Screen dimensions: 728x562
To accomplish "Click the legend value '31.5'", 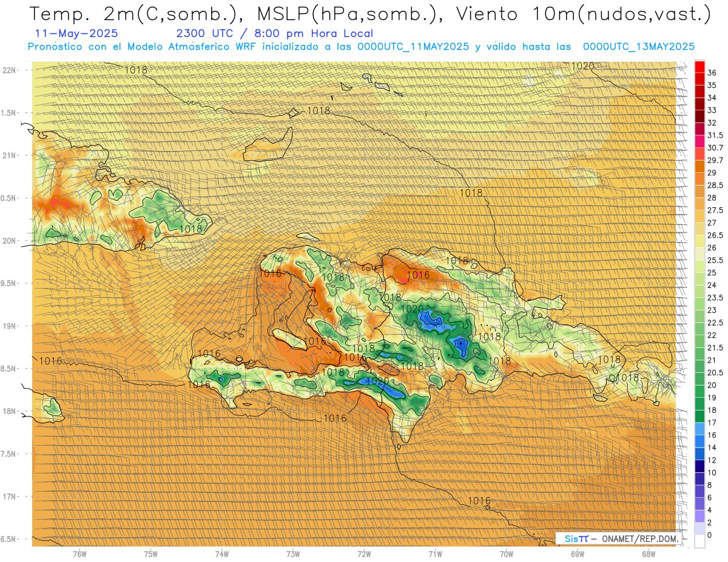I will pos(715,135).
